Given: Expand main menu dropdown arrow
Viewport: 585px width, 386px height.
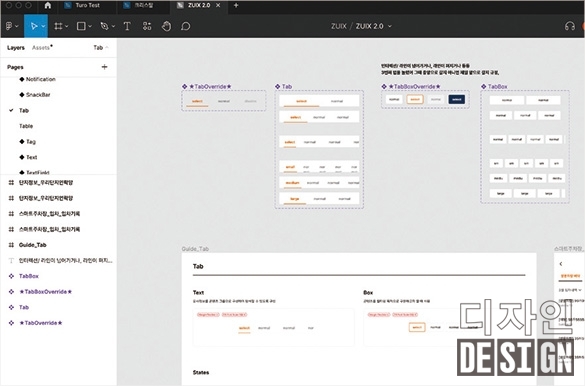Looking at the screenshot, I should pos(17,26).
